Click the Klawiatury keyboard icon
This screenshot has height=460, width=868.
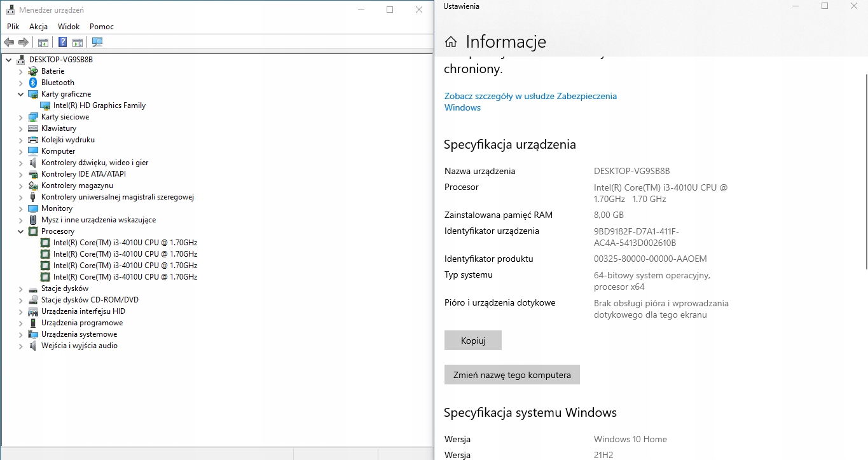click(33, 128)
